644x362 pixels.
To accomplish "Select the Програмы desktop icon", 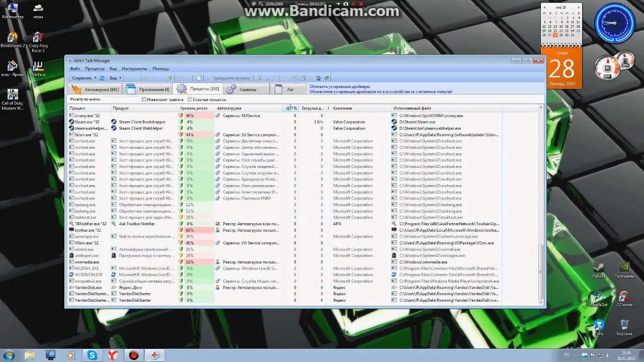I will (624, 269).
